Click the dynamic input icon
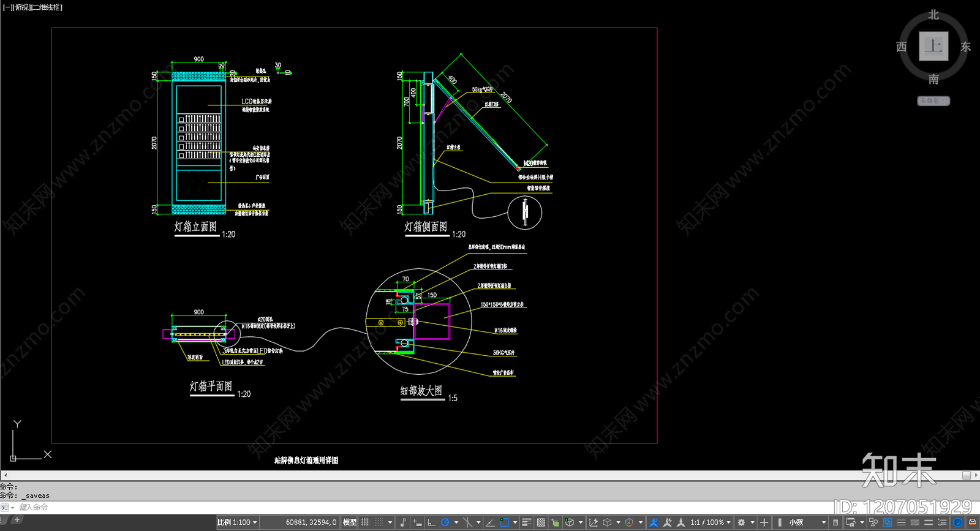 pyautogui.click(x=417, y=522)
